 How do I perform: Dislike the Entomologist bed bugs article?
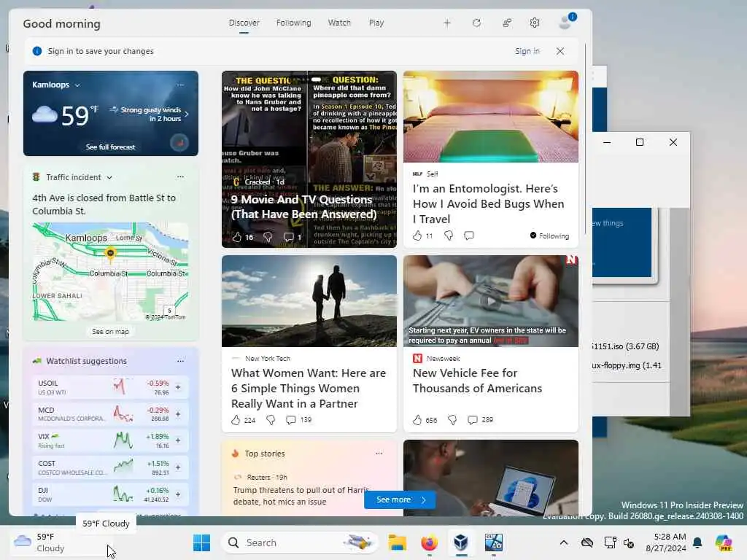(x=449, y=236)
